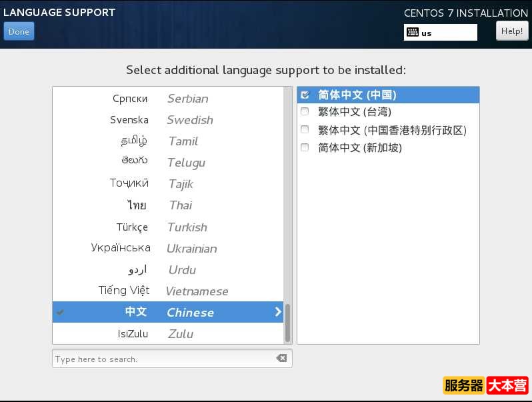
Task: Pick Turkish in the language list
Action: coord(168,227)
